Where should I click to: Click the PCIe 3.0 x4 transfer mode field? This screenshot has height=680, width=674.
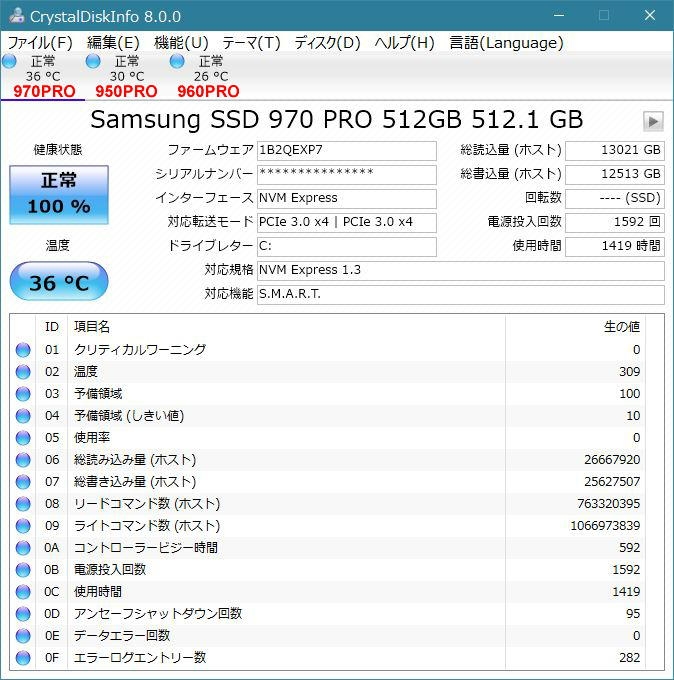click(x=347, y=223)
